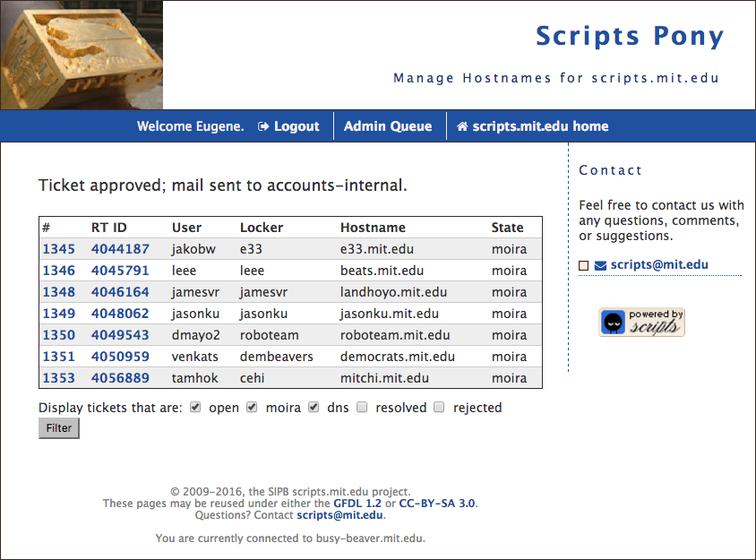756x560 pixels.
Task: Click the Scripts Pony header image
Action: (82, 56)
